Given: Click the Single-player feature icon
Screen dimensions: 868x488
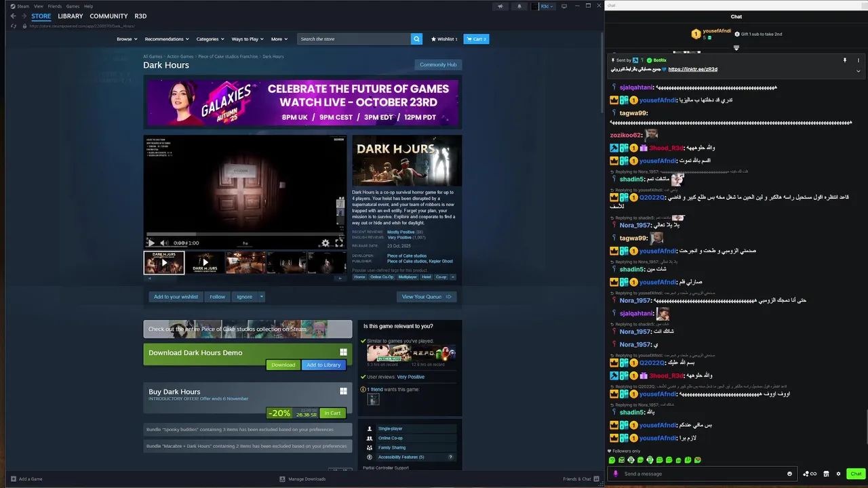Looking at the screenshot, I should (370, 428).
